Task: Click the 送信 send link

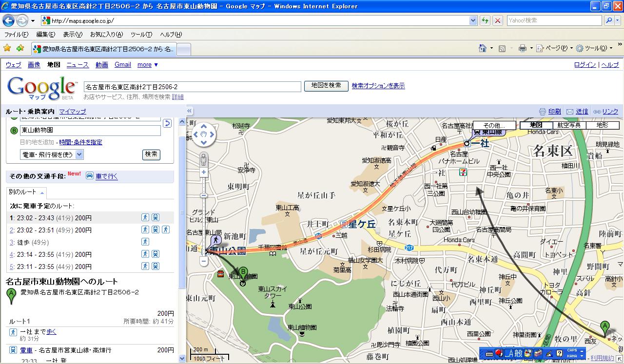Action: click(x=582, y=112)
